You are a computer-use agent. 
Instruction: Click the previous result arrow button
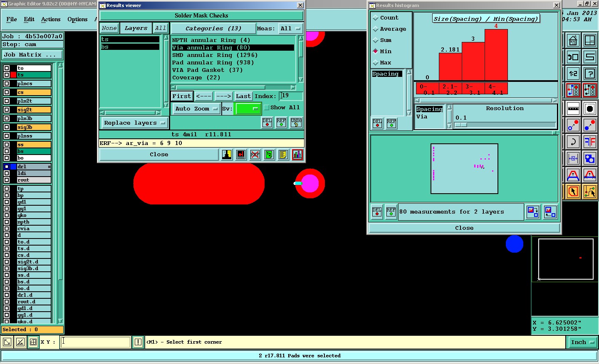tap(204, 96)
